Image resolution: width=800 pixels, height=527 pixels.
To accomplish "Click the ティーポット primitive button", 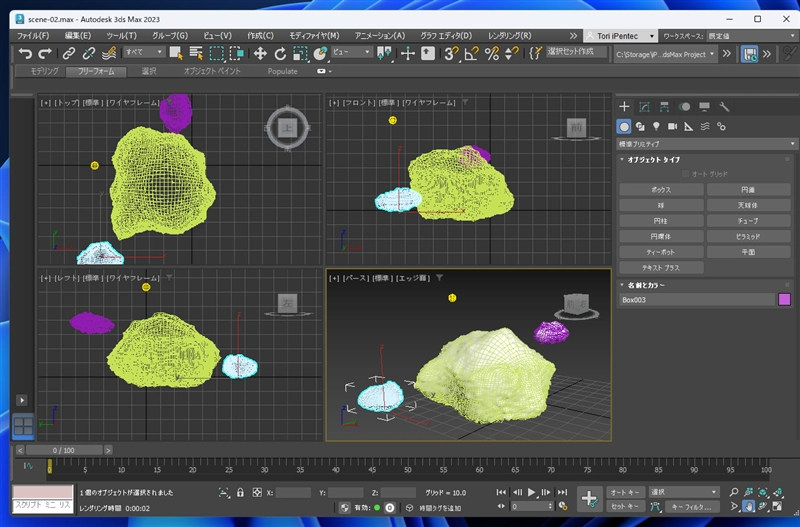I will 661,252.
